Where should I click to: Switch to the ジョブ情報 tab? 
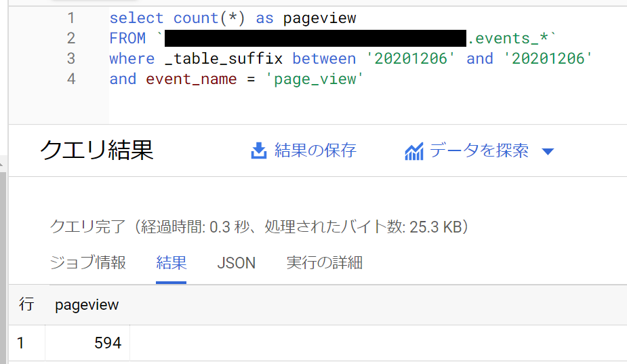coord(88,262)
